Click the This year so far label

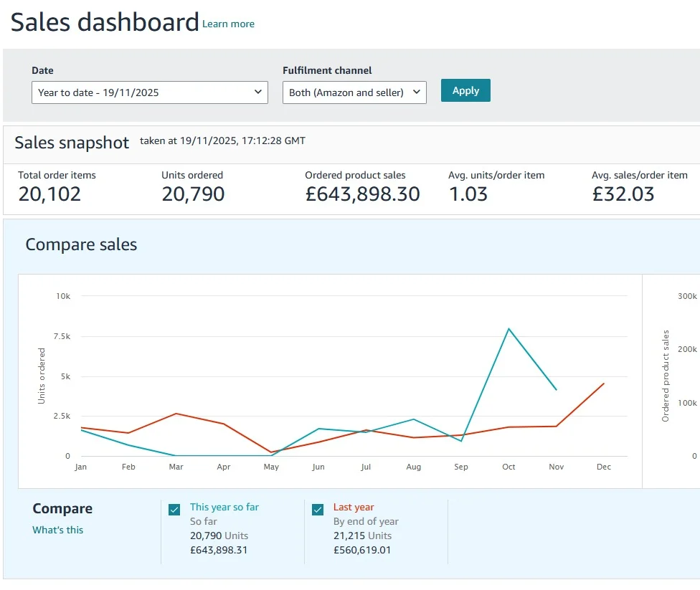click(224, 507)
